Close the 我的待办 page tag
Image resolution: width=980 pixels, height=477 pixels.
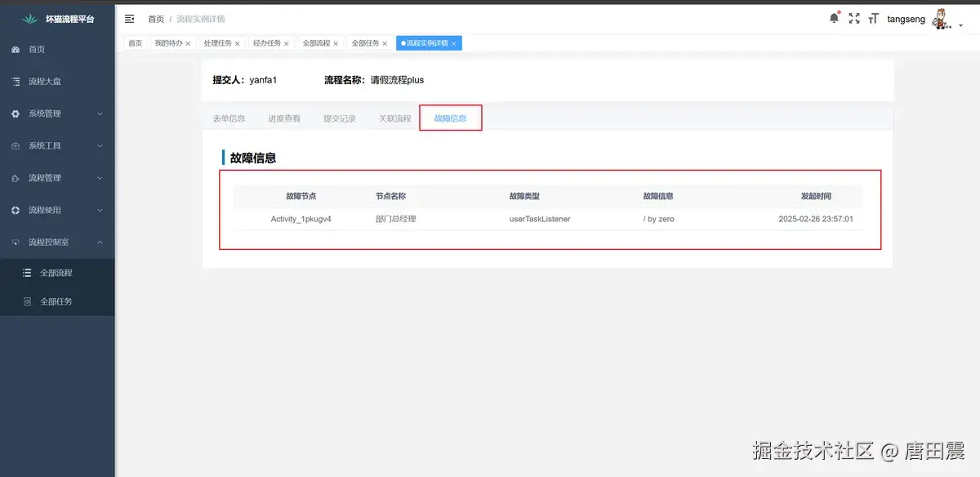[x=188, y=43]
